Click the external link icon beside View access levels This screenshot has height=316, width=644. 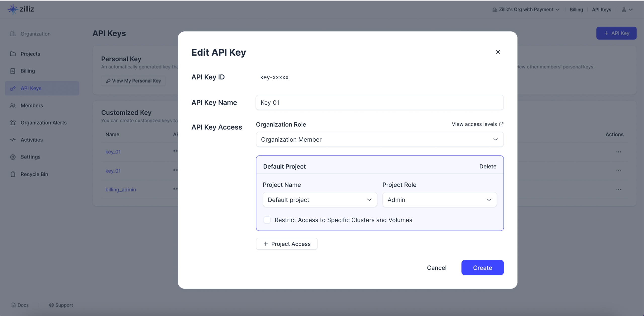coord(501,124)
